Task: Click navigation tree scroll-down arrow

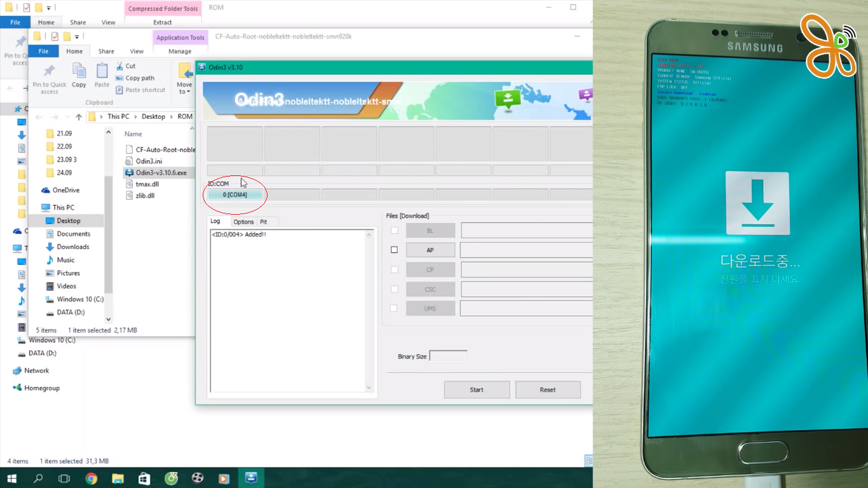Action: click(x=109, y=320)
